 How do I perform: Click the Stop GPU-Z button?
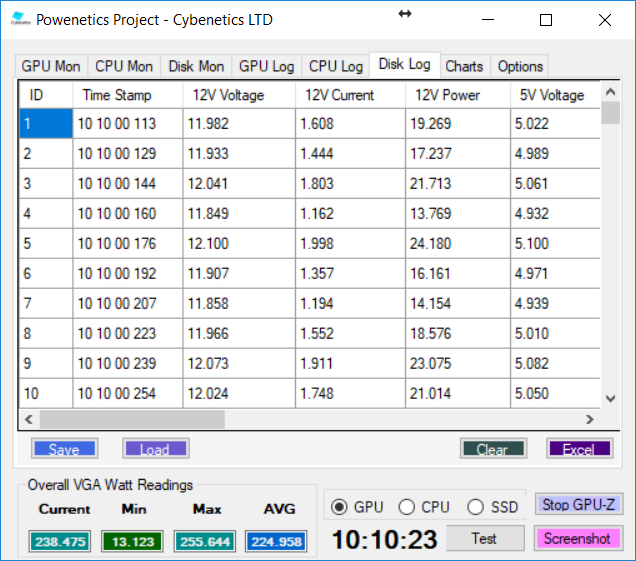coord(579,504)
